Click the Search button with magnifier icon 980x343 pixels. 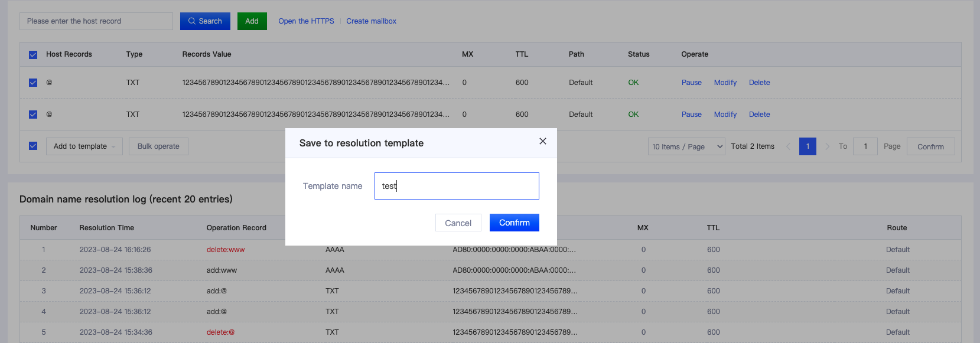tap(205, 21)
